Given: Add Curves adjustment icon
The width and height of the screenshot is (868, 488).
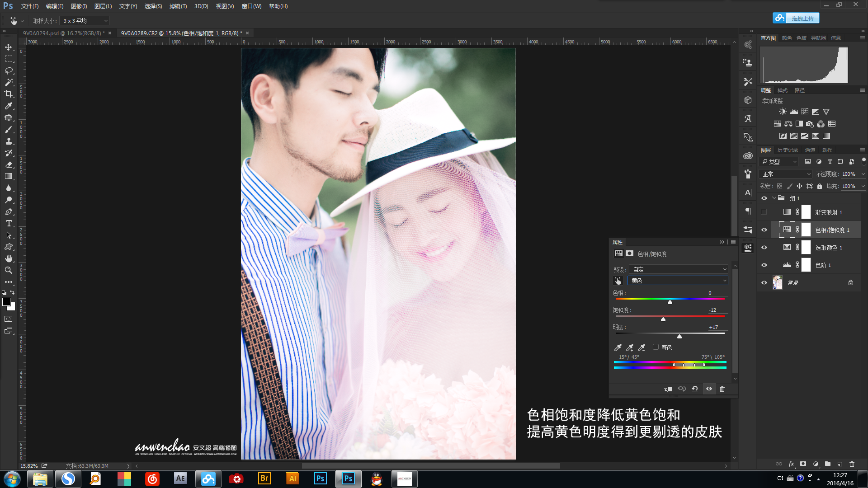Looking at the screenshot, I should click(805, 112).
